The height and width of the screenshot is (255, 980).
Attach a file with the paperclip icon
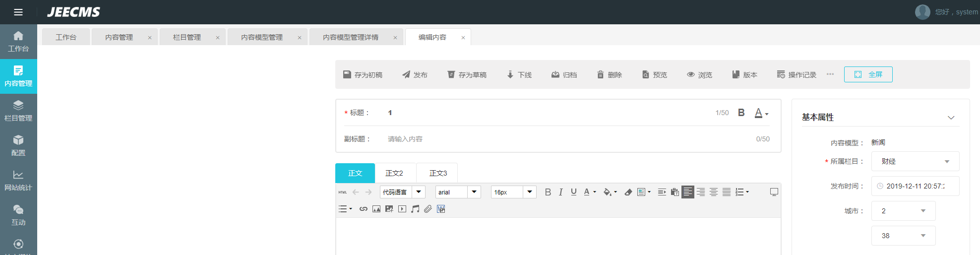[428, 209]
